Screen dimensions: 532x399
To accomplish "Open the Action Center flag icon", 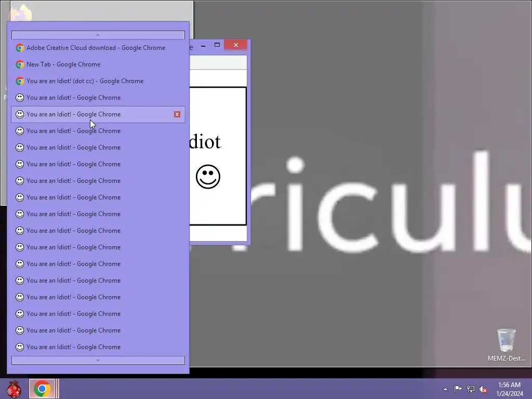I will pyautogui.click(x=458, y=389).
